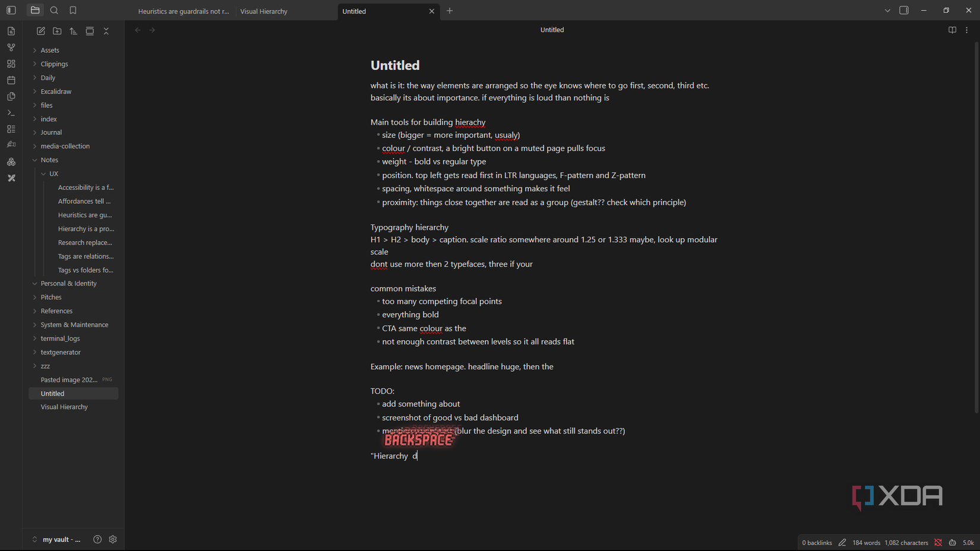
Task: Click the editor vertical scrollbar
Action: point(976,227)
